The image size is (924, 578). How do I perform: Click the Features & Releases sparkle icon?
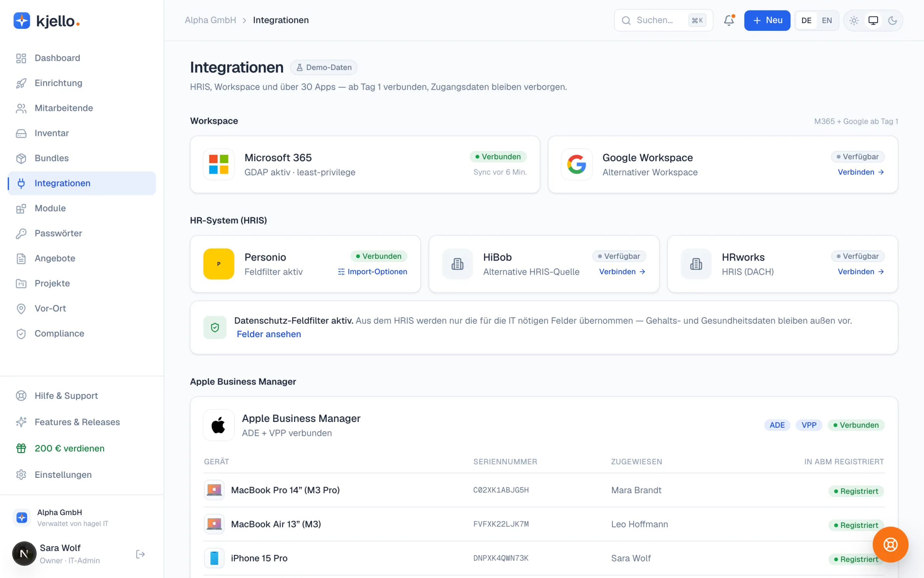click(x=21, y=422)
